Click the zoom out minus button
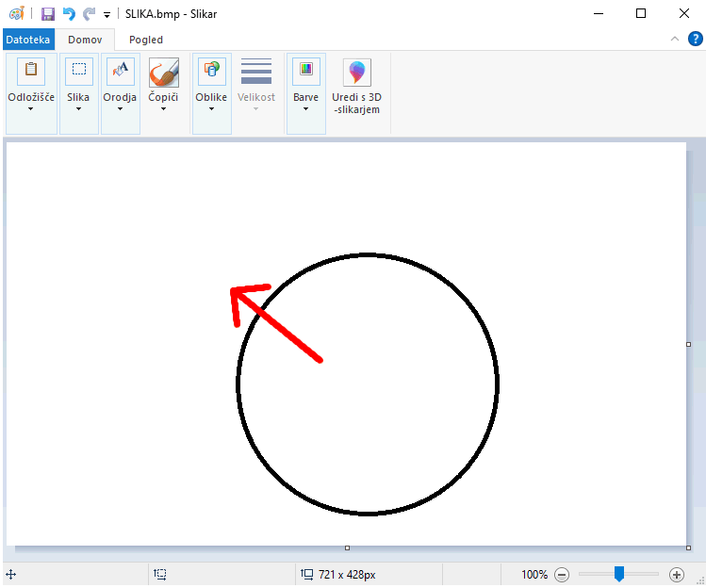Screen dimensions: 706x588 coord(562,574)
